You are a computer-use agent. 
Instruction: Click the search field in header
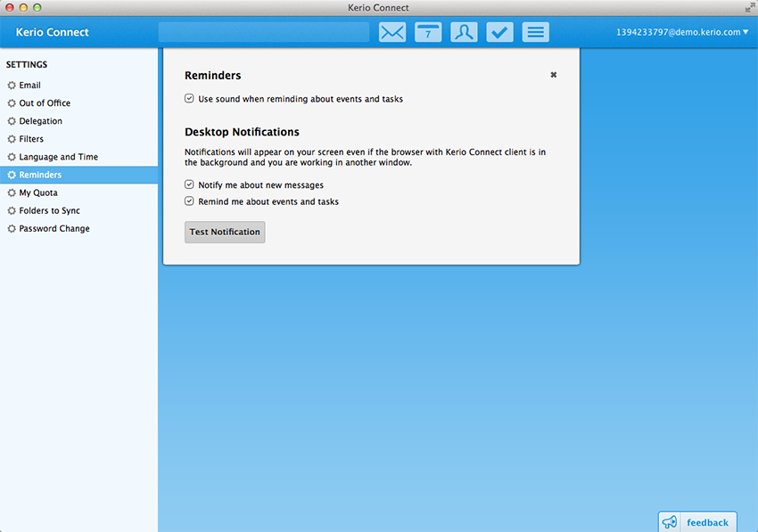coord(264,32)
